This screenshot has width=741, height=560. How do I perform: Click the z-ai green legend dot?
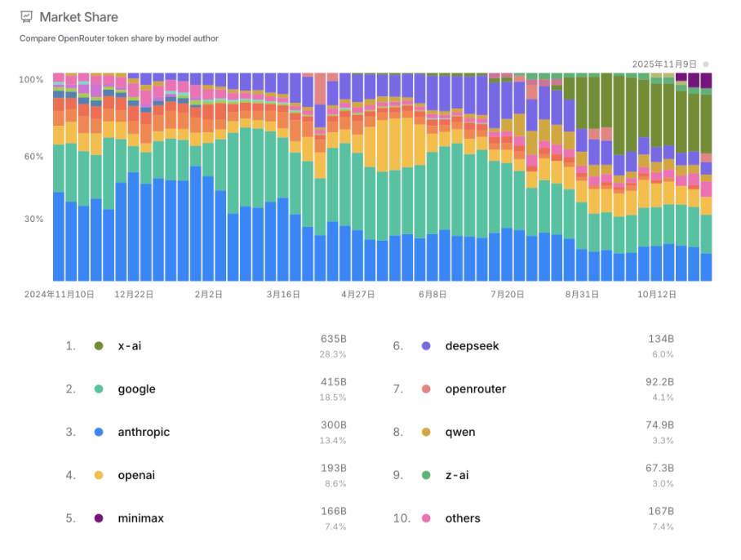426,475
